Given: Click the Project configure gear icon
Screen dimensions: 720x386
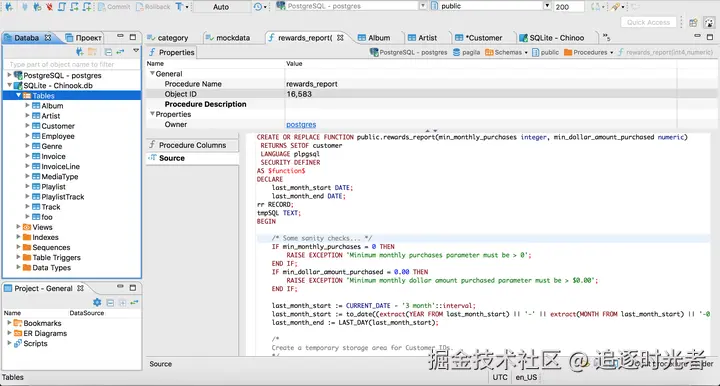Looking at the screenshot, I should point(97,302).
